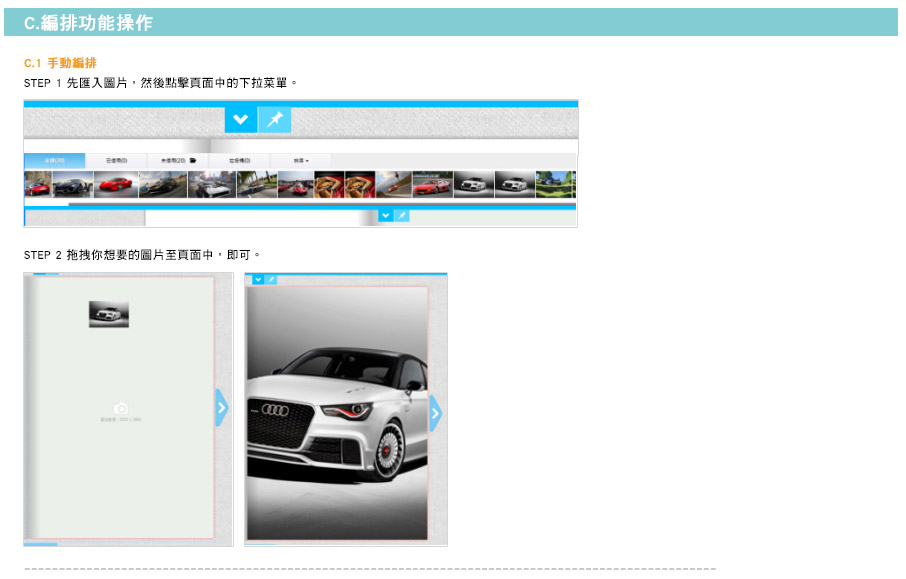Click next-page arrow beside the Audi page
This screenshot has height=579, width=906.
click(x=436, y=414)
